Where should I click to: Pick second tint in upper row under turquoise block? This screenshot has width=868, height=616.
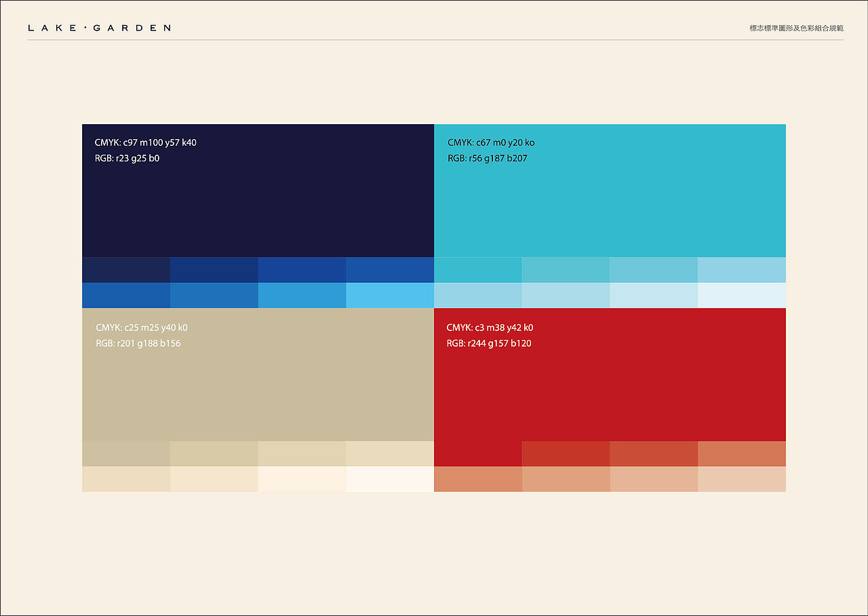[566, 270]
